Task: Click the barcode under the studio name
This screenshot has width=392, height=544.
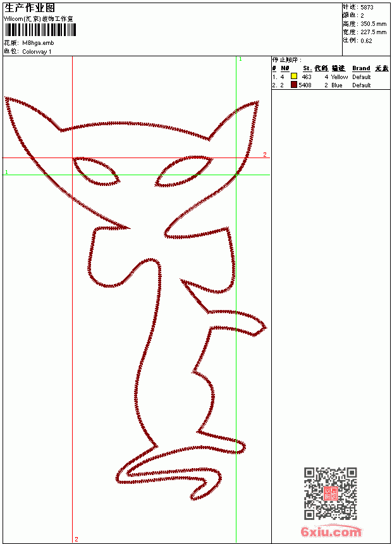Action: 40,30
